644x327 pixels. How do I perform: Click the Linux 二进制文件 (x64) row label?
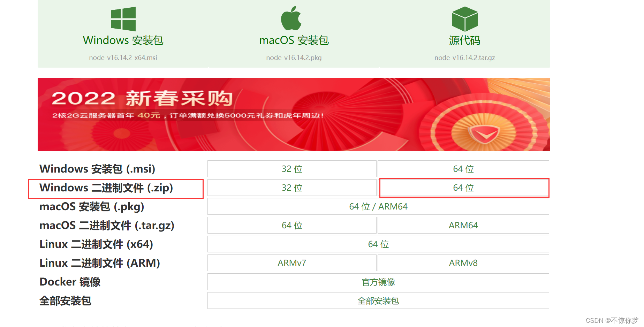(96, 244)
